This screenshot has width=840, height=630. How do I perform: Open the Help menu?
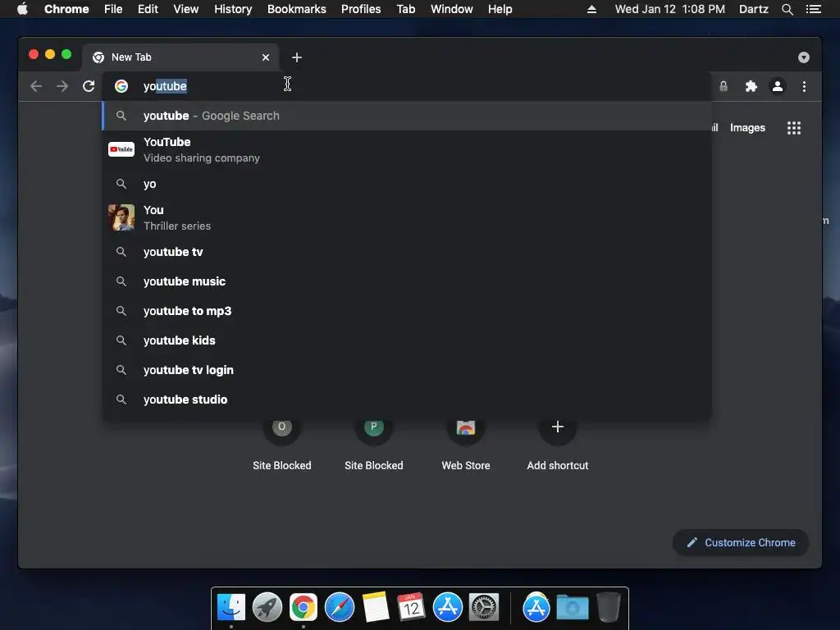tap(500, 9)
